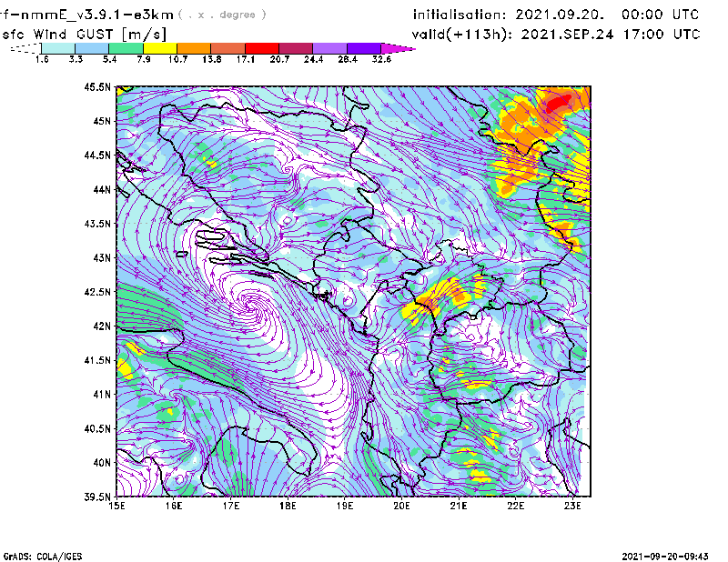The width and height of the screenshot is (728, 562).
Task: Click the crimson legend swatch
Action: (x=296, y=48)
